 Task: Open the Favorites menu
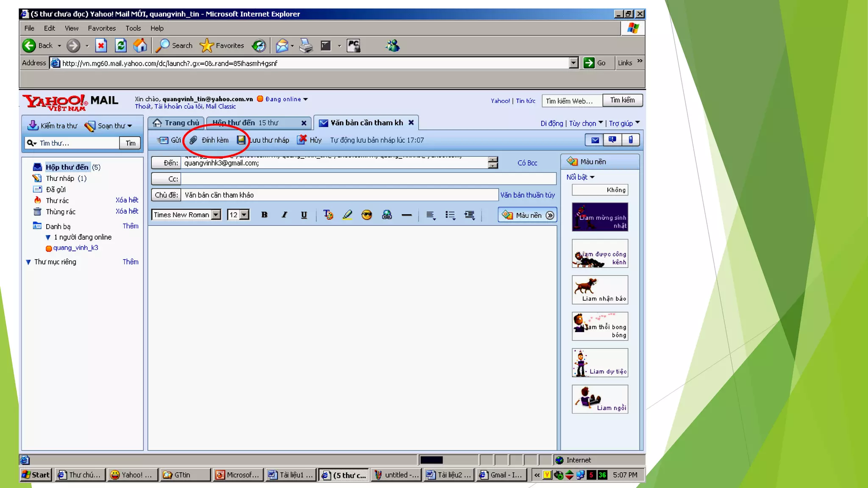[102, 28]
